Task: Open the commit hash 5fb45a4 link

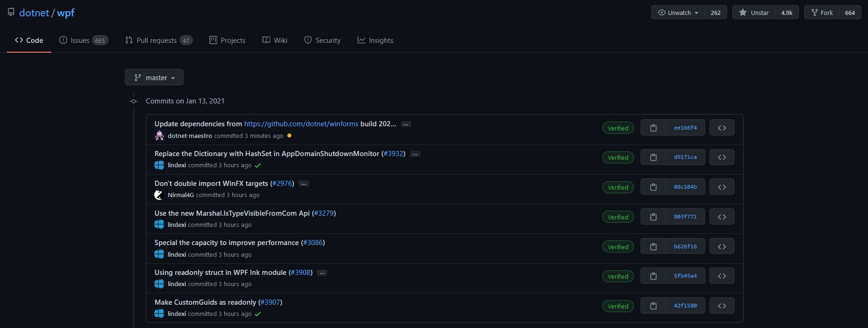Action: (685, 276)
